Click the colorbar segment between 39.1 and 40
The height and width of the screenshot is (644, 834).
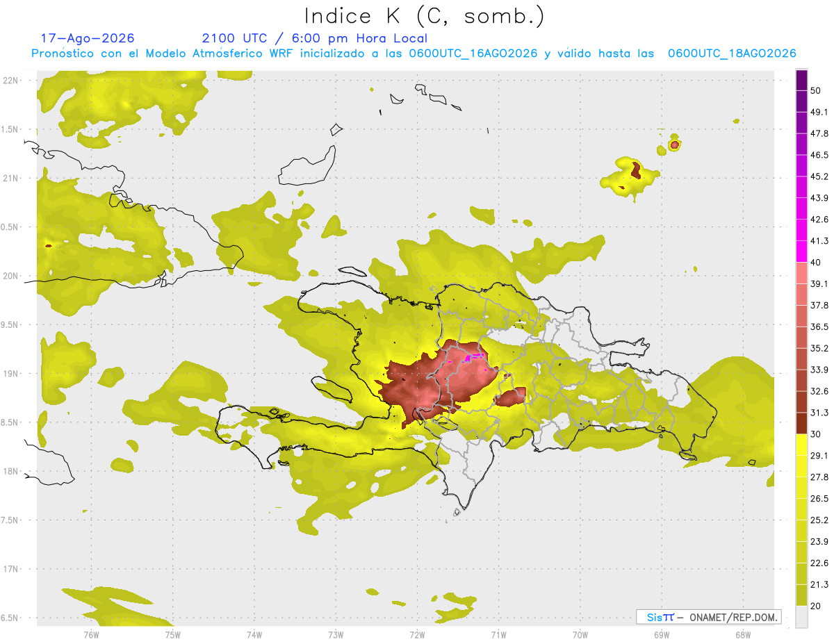click(x=801, y=273)
